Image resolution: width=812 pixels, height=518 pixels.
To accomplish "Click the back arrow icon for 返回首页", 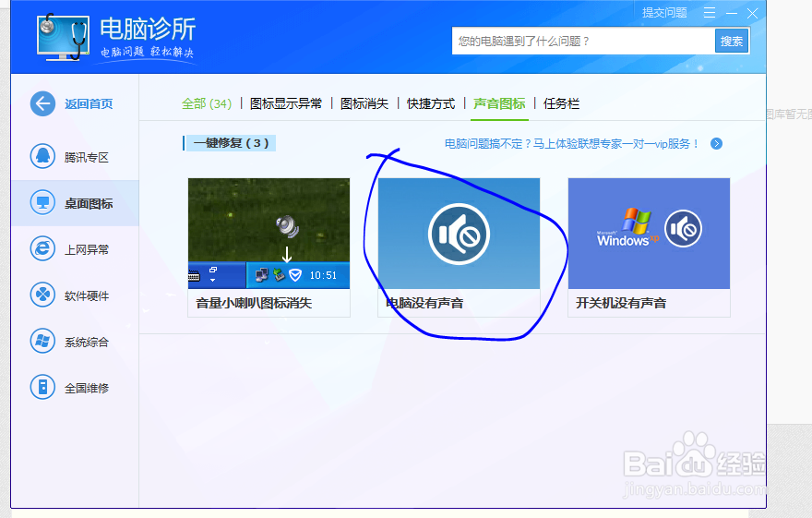I will pyautogui.click(x=42, y=103).
